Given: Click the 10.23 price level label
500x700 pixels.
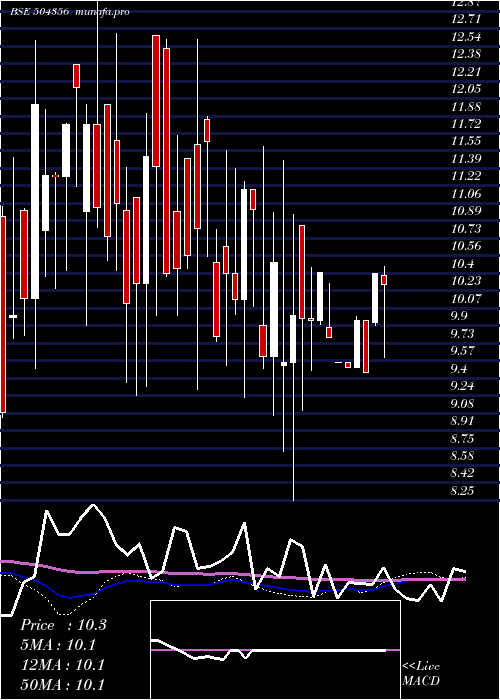Looking at the screenshot, I should point(466,281).
